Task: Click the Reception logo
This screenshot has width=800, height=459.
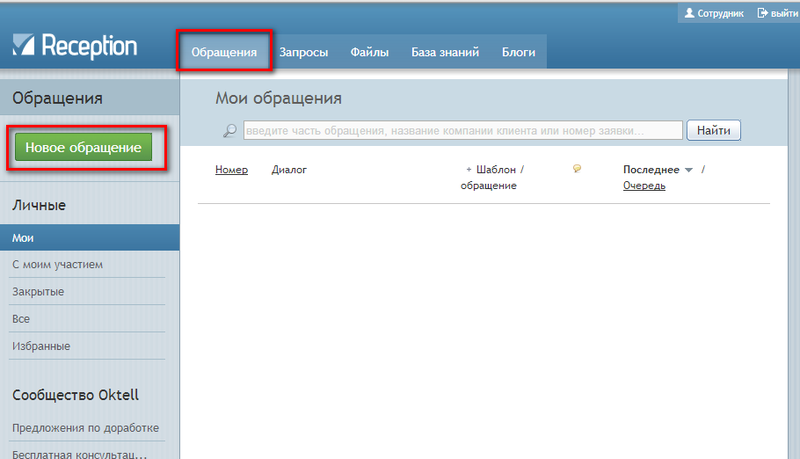Action: click(75, 46)
